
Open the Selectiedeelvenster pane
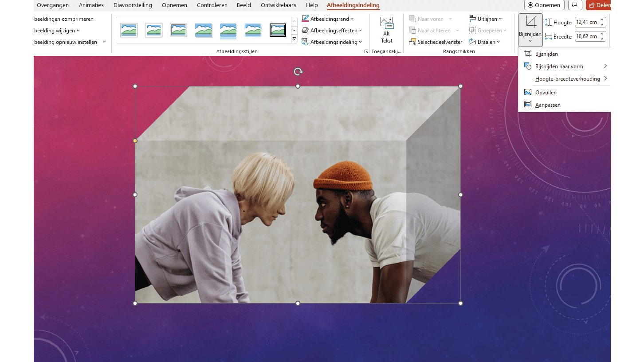point(436,42)
